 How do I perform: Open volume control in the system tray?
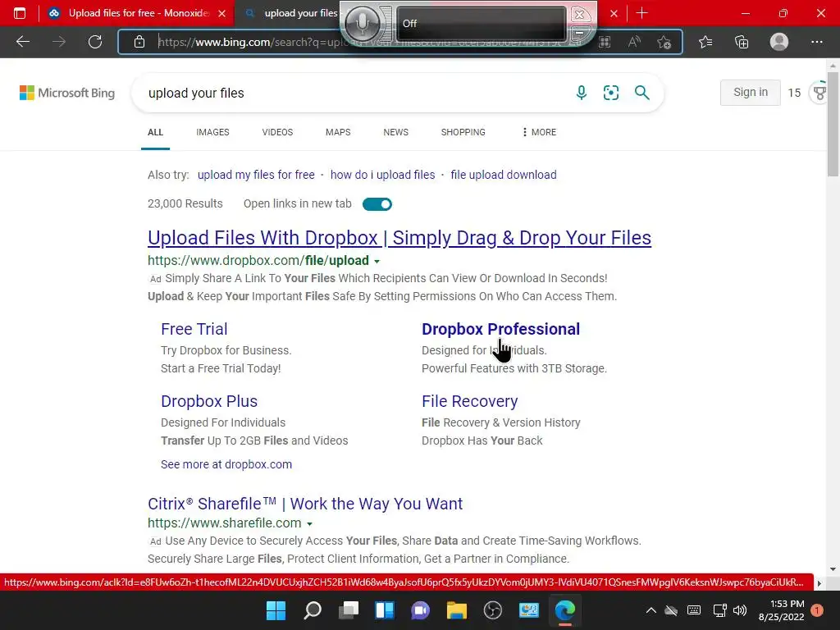coord(740,610)
